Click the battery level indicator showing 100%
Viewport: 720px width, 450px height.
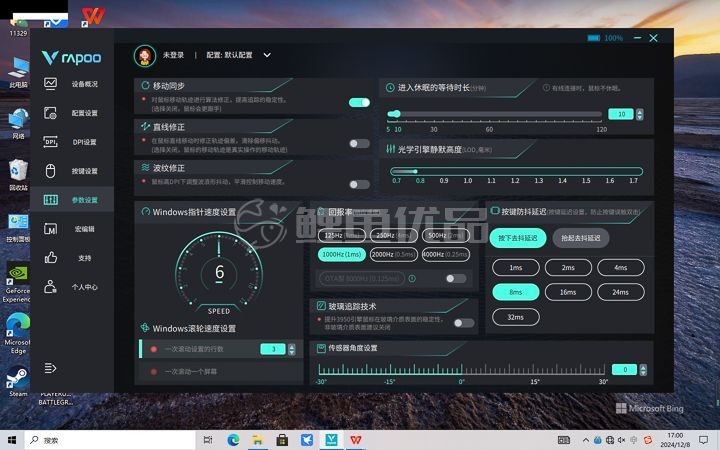click(605, 38)
